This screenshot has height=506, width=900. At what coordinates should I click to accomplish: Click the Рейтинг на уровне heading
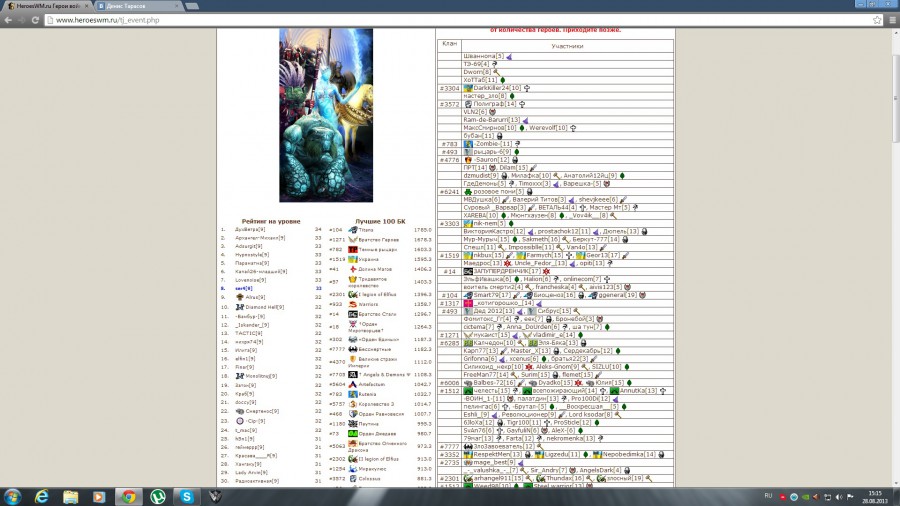point(271,221)
